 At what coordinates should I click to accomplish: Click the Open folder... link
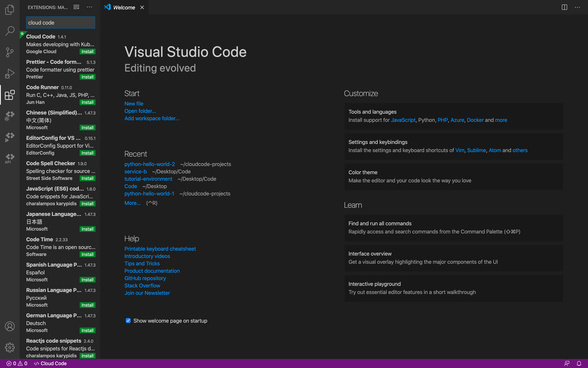pos(140,111)
